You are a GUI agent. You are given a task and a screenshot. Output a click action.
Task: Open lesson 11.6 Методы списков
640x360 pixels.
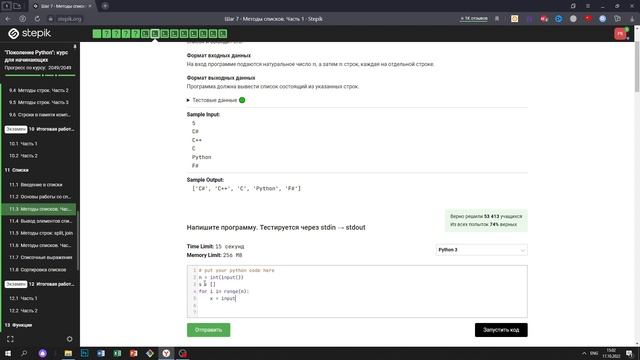point(39,245)
